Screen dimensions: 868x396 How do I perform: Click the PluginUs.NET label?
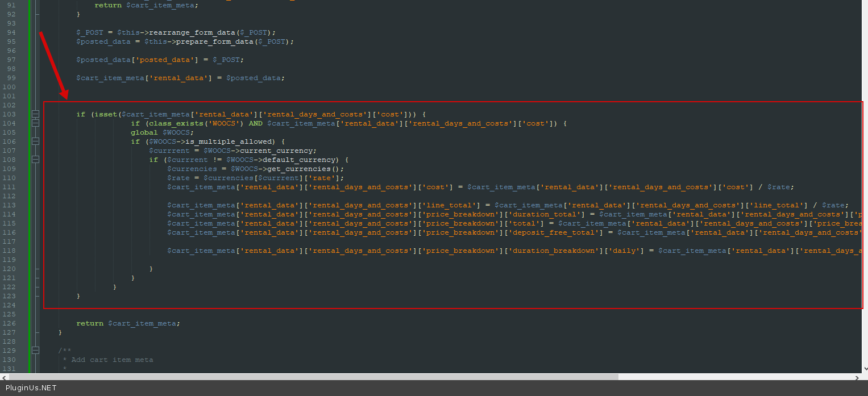(x=31, y=388)
